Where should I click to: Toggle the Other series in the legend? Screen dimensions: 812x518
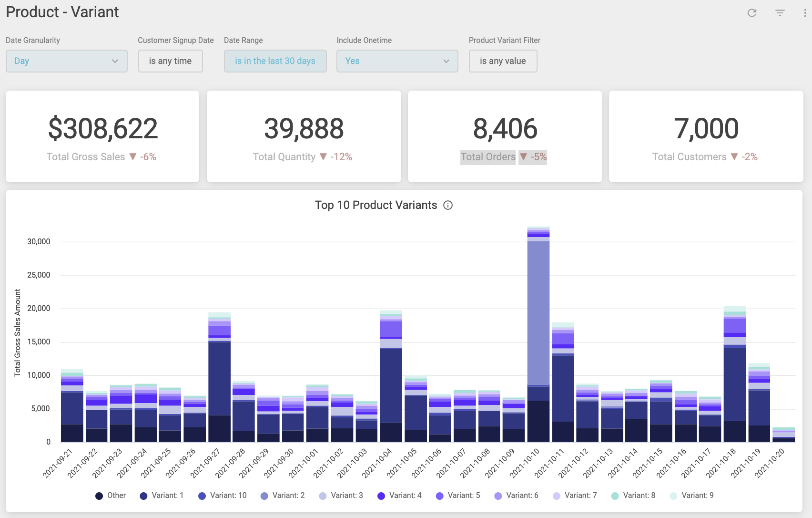111,496
